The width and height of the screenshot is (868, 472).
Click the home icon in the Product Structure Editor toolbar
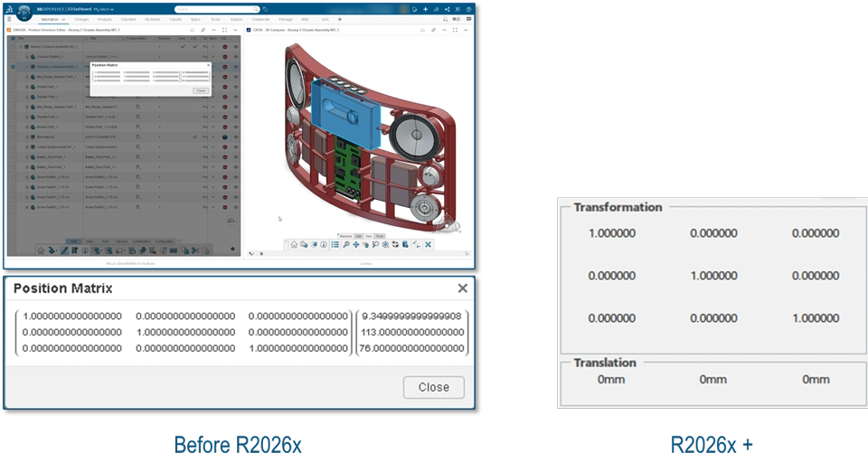(41, 250)
